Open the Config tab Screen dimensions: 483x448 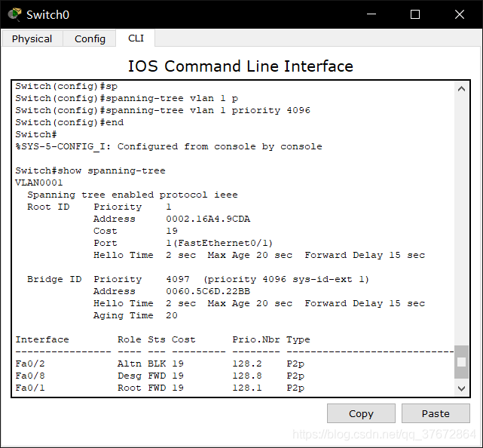point(90,39)
